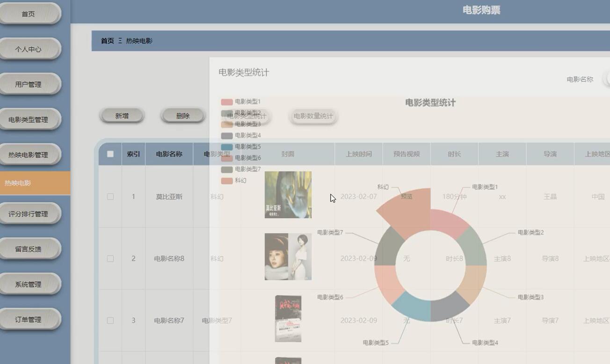
Task: Select the 热映电影 submenu item
Action: [35, 183]
